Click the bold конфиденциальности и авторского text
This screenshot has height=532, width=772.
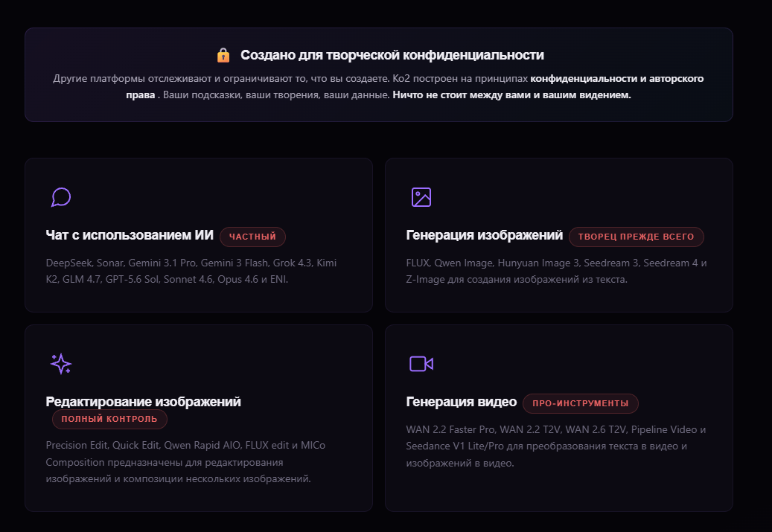pyautogui.click(x=617, y=79)
